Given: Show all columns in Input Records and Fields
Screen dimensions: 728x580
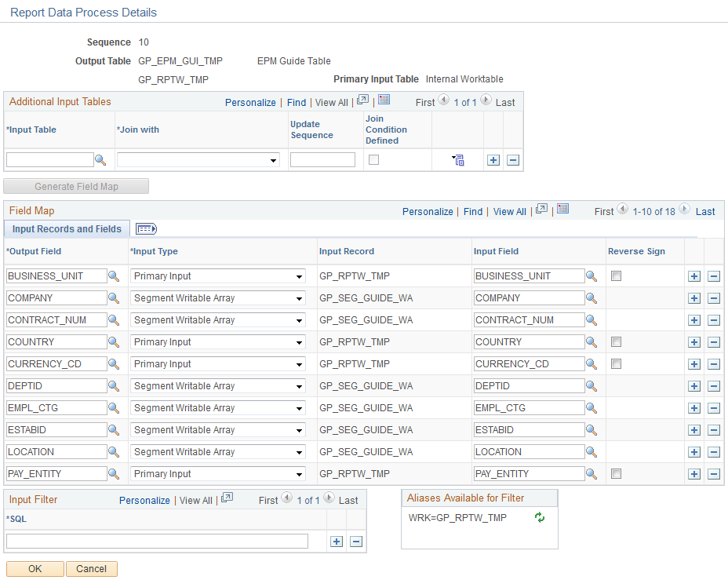Looking at the screenshot, I should [x=146, y=228].
